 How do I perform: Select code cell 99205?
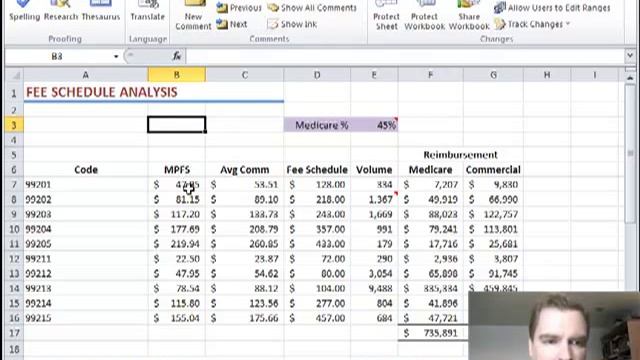(x=85, y=244)
